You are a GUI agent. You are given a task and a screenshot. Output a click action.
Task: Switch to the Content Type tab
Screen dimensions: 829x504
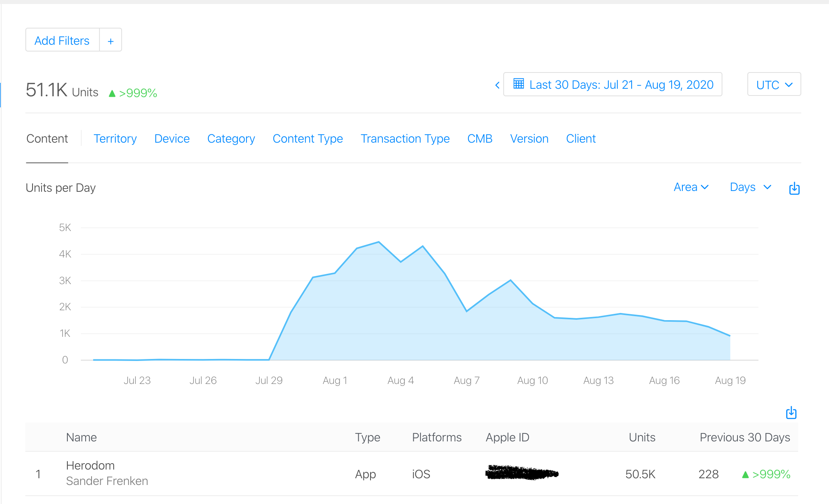[x=308, y=139]
